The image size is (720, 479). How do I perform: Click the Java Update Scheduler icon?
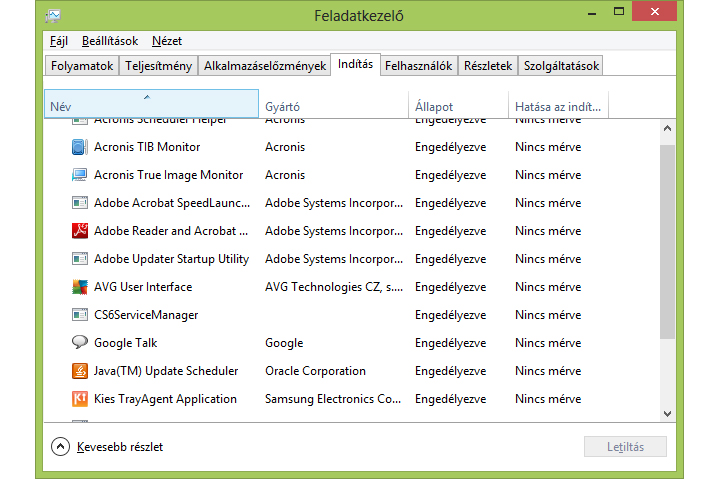click(80, 371)
